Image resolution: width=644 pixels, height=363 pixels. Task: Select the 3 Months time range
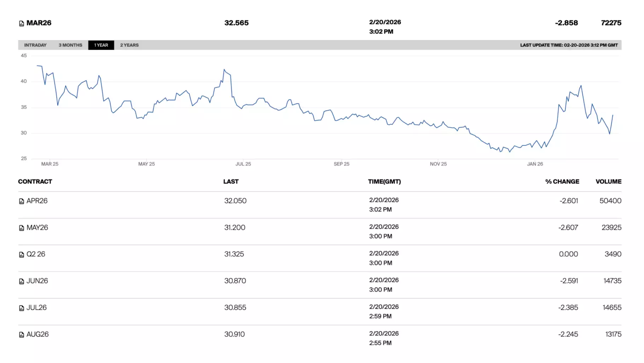click(x=70, y=45)
